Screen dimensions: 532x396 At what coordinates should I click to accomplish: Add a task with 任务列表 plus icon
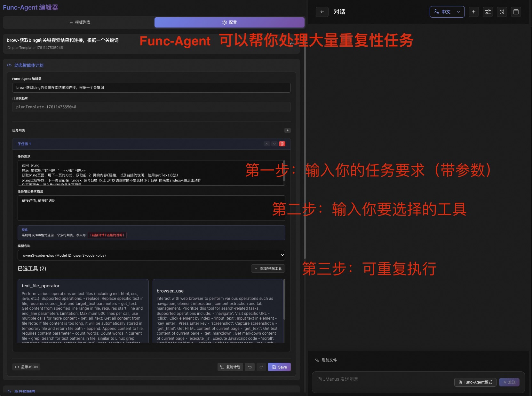pyautogui.click(x=287, y=130)
